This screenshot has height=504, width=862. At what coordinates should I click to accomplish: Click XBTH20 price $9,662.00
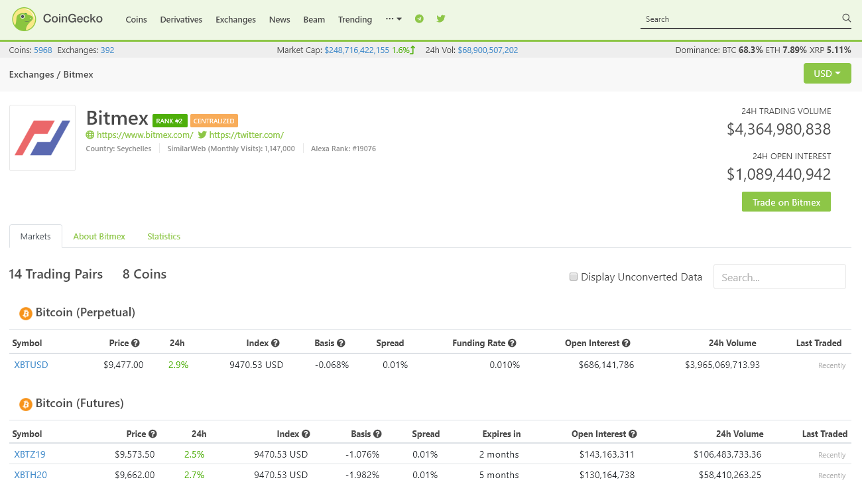135,475
